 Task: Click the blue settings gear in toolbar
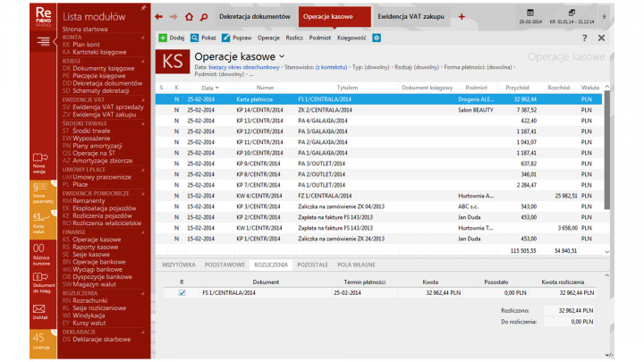[x=377, y=38]
